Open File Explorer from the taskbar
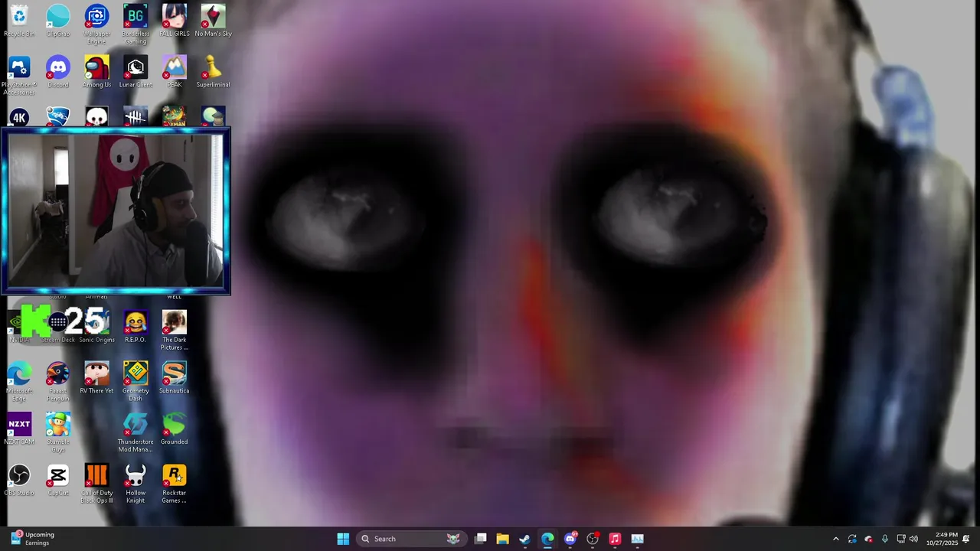The height and width of the screenshot is (551, 980). [502, 539]
